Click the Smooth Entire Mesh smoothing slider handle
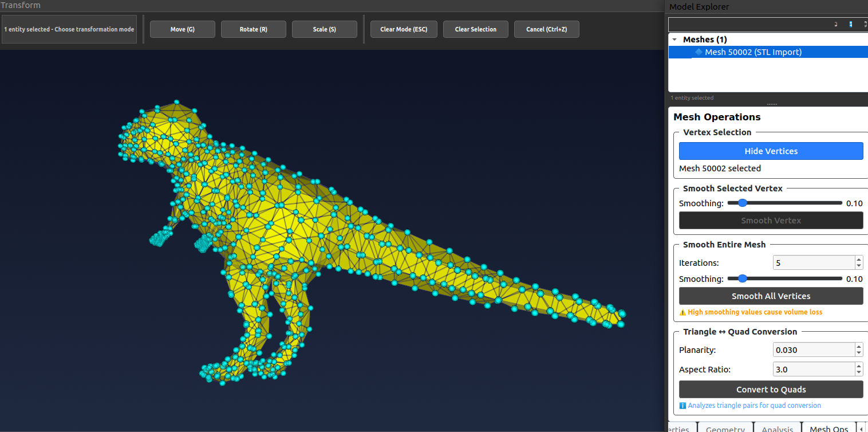This screenshot has height=432, width=868. 743,278
